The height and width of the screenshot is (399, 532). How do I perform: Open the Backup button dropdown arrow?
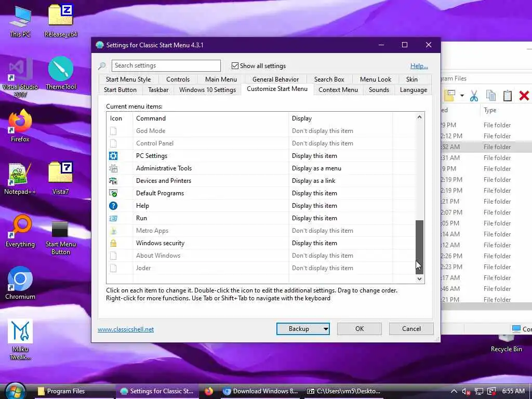326,329
